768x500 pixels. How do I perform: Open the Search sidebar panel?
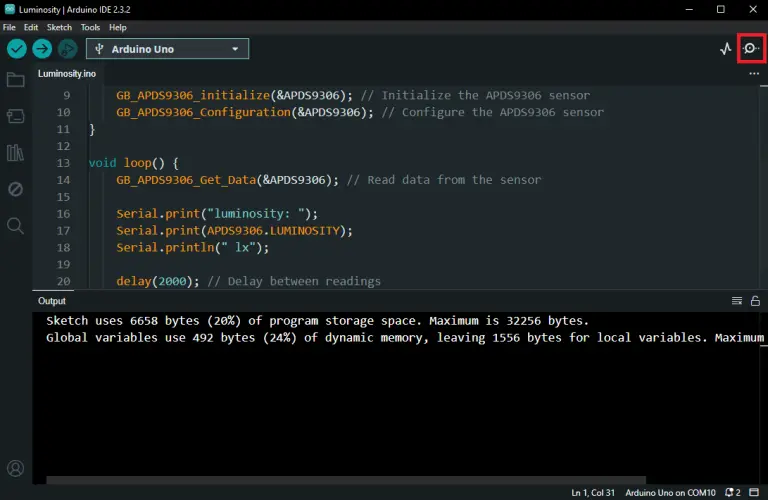(16, 226)
